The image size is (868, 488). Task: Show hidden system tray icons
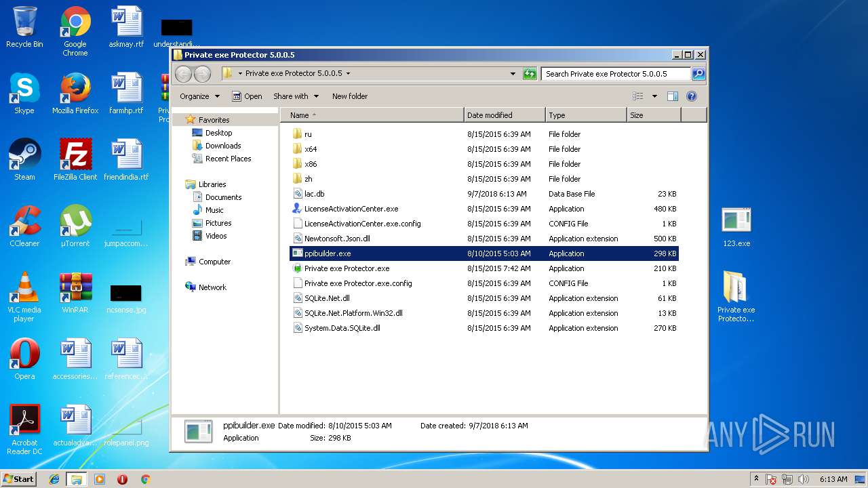click(756, 479)
